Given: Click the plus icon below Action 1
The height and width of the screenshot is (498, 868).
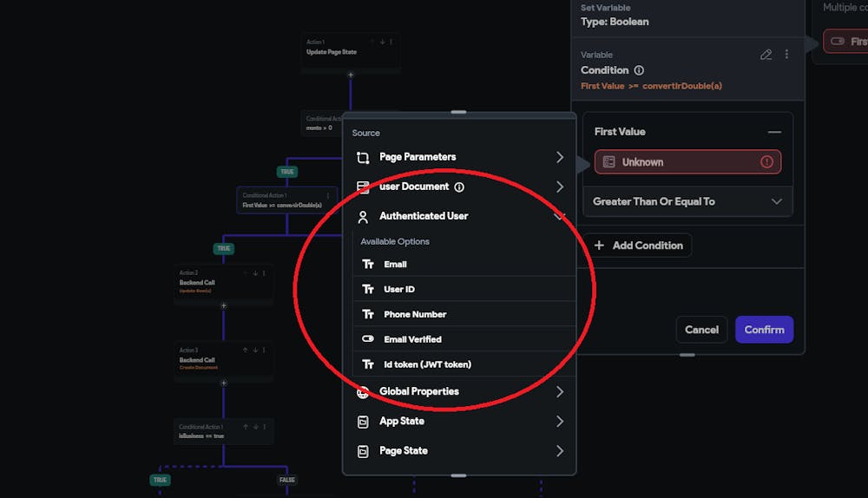Looking at the screenshot, I should click(351, 75).
